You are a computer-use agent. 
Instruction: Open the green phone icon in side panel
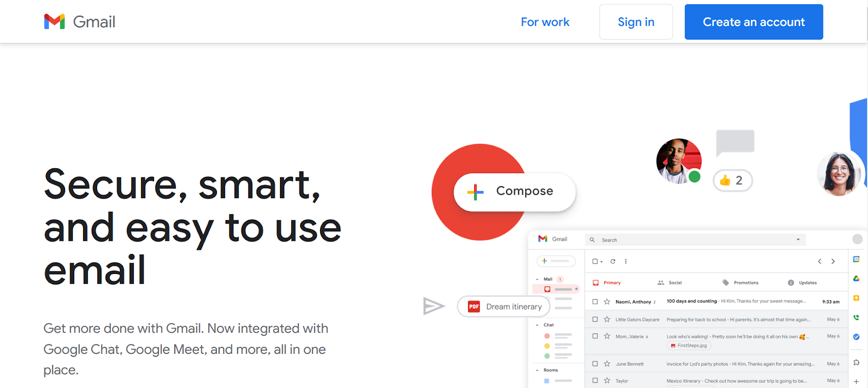click(856, 317)
